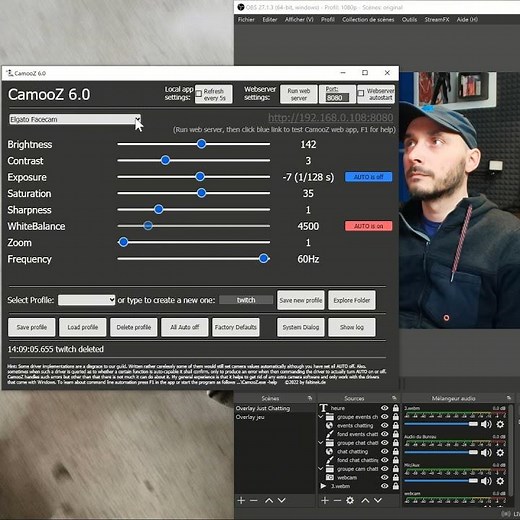Select Overlay jeu scene in OBS
This screenshot has width=520, height=520.
[x=250, y=417]
